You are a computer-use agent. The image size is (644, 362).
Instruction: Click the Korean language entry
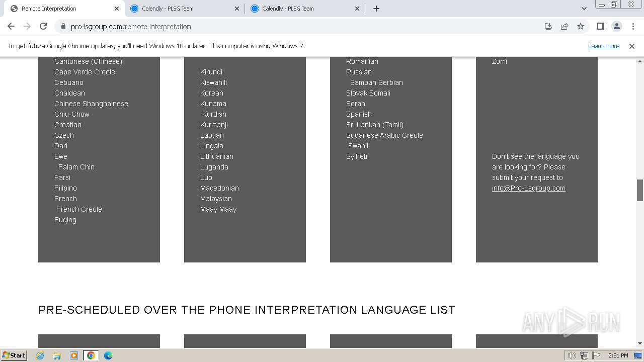click(x=212, y=93)
